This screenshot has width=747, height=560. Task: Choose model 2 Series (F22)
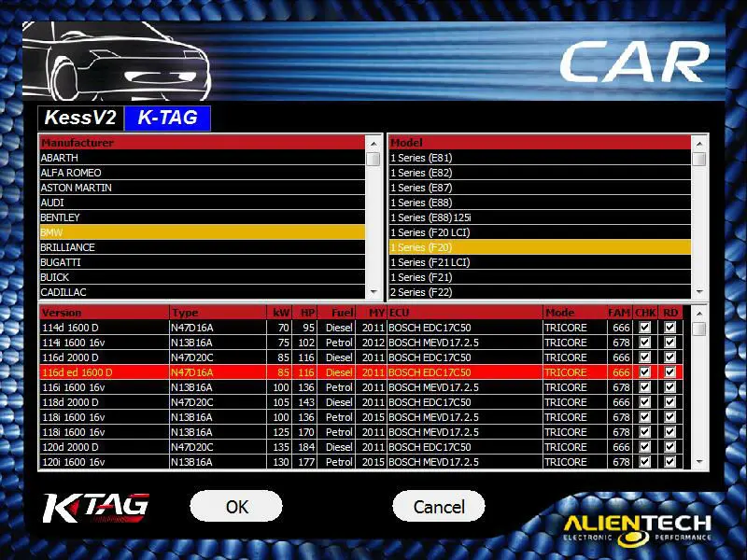click(x=540, y=292)
